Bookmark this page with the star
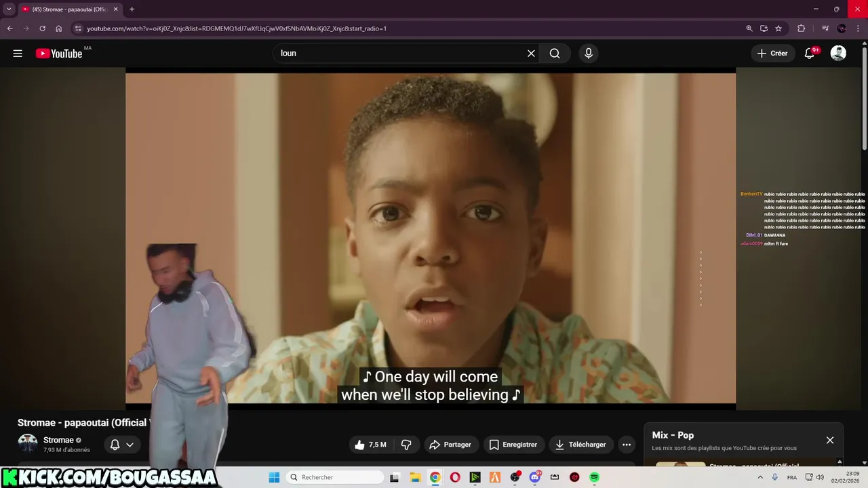Image resolution: width=868 pixels, height=488 pixels. 778,28
